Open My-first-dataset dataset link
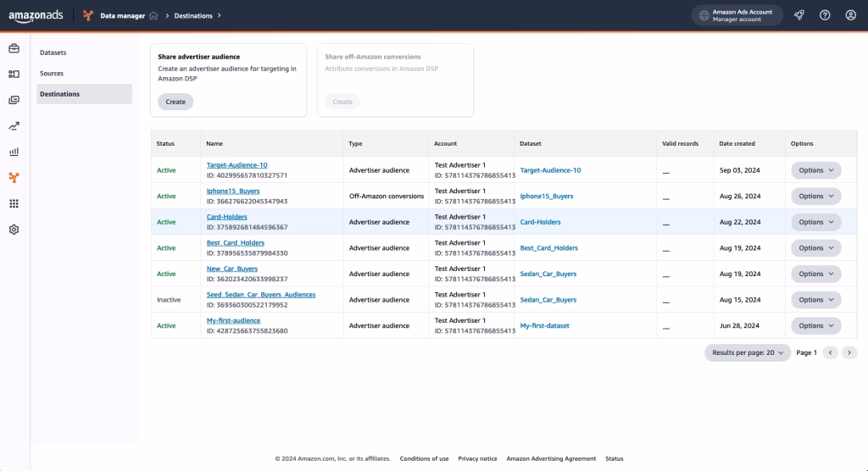The width and height of the screenshot is (868, 471). (544, 326)
